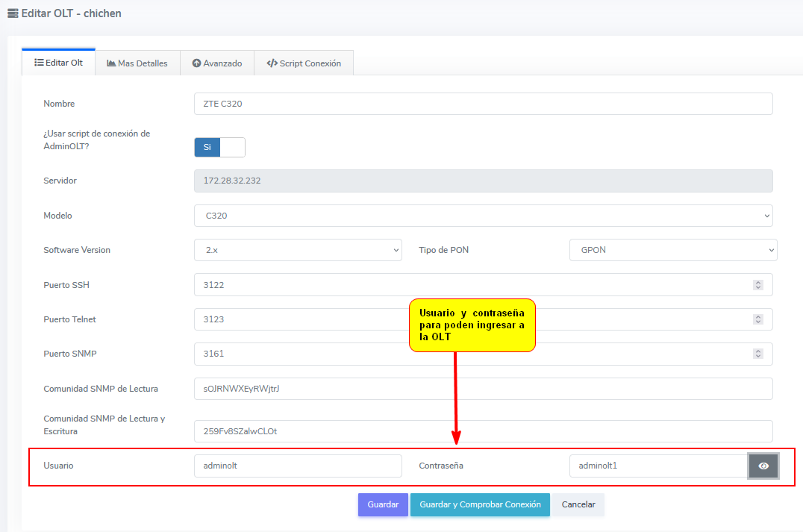Screen dimensions: 803x532
Task: Focus the Usuario input field
Action: (x=298, y=466)
